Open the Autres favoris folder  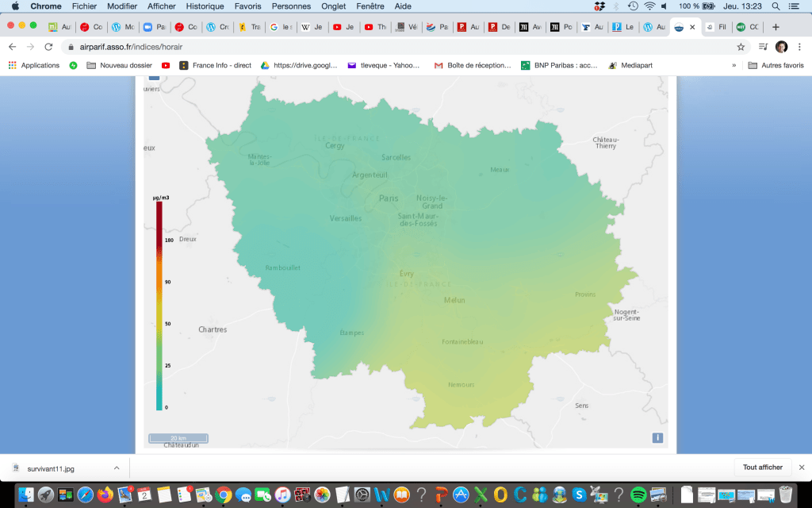776,65
